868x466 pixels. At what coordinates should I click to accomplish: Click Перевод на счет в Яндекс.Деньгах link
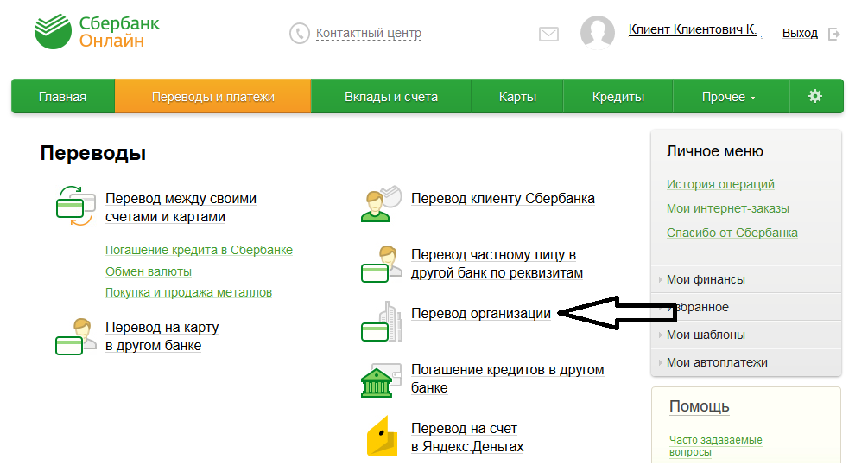pyautogui.click(x=467, y=437)
